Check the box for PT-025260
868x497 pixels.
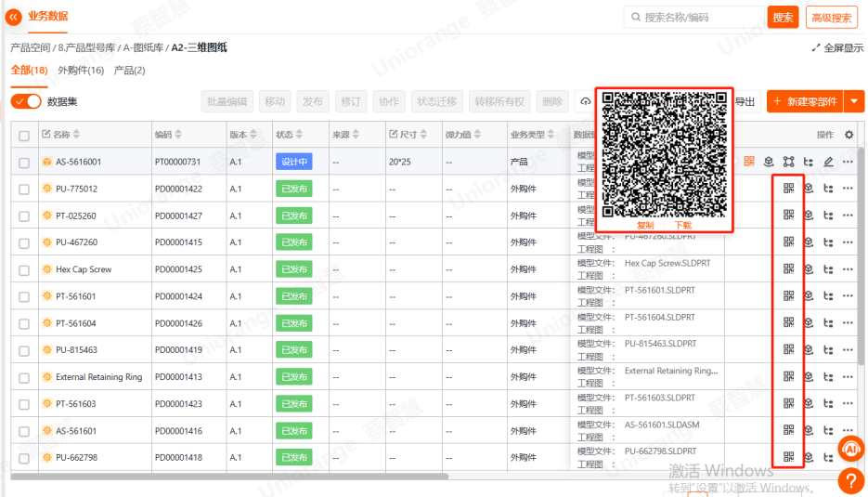pyautogui.click(x=24, y=216)
